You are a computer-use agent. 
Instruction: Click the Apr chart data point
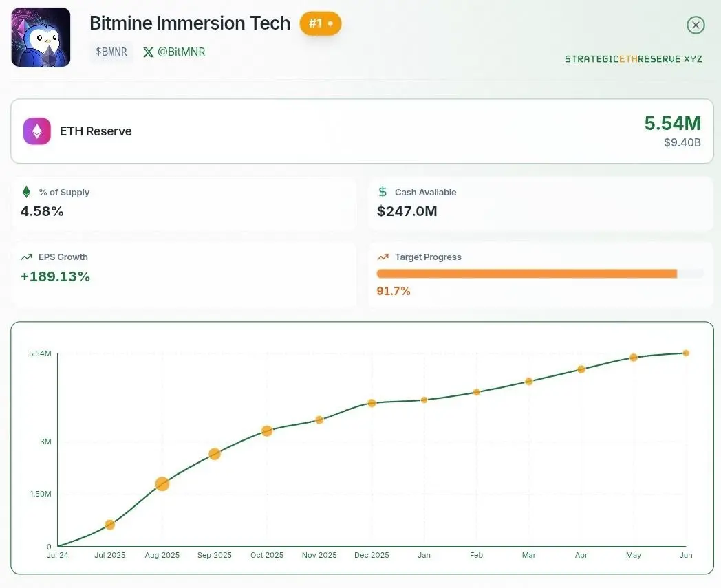click(581, 369)
